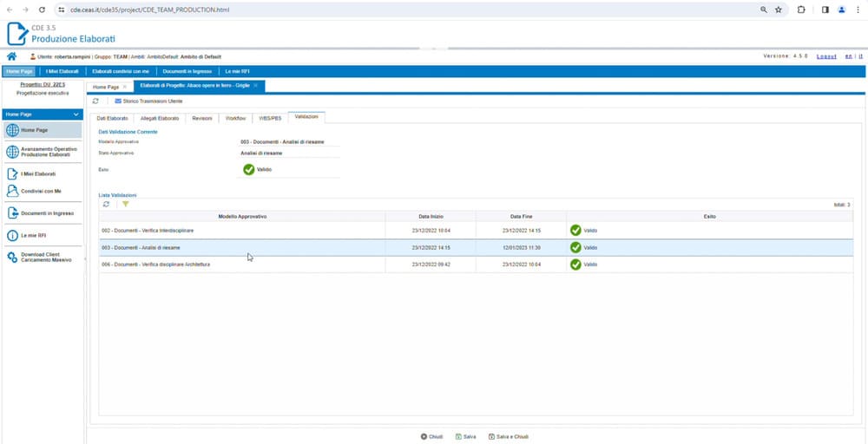Open the Revisioni tab
868x444 pixels.
point(202,118)
